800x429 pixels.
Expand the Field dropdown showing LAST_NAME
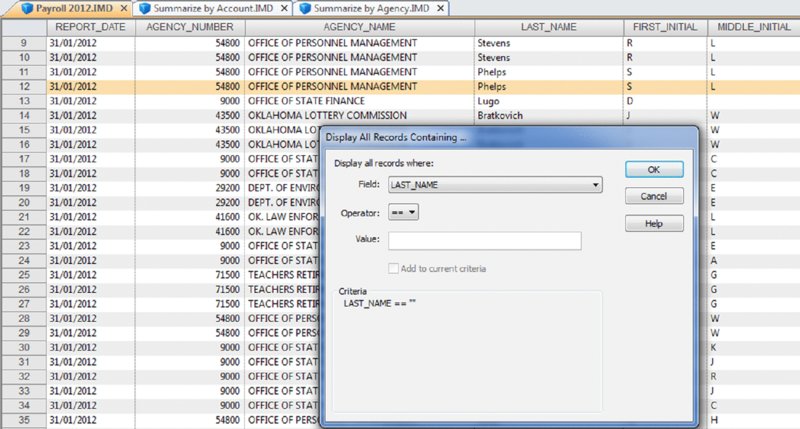[495, 185]
